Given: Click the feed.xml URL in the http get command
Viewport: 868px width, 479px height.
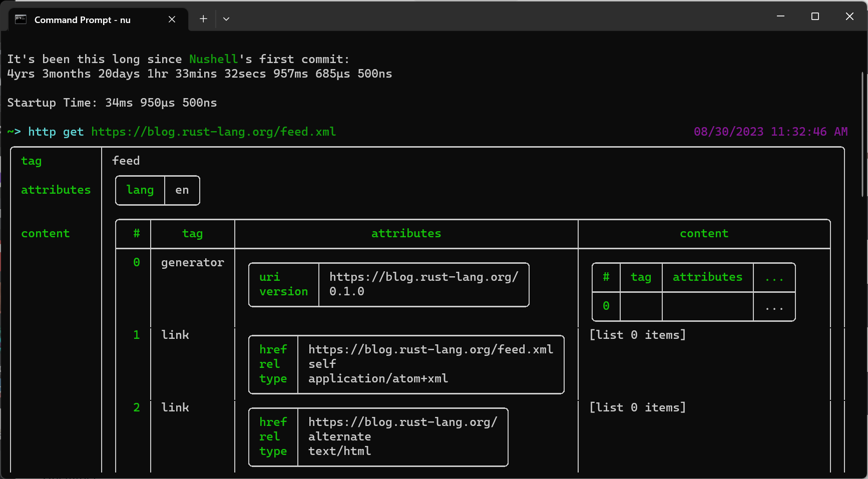Looking at the screenshot, I should tap(213, 132).
